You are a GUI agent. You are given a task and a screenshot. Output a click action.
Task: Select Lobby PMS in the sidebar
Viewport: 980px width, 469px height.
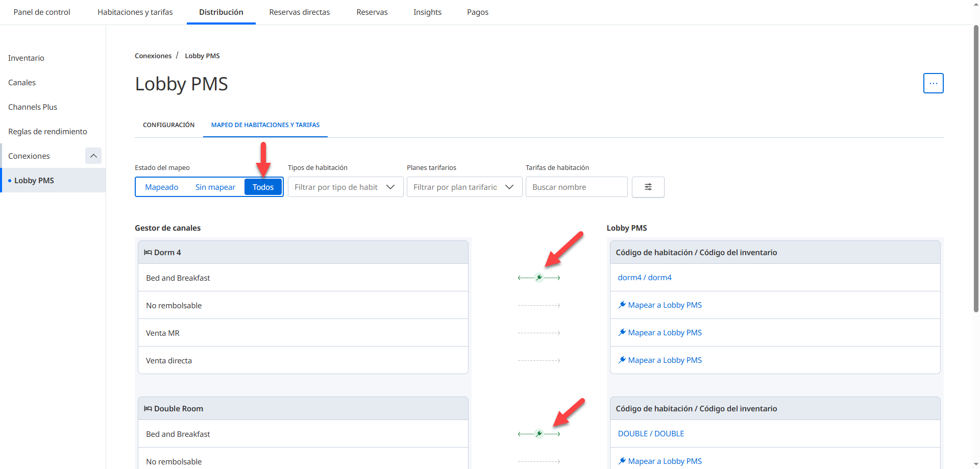click(x=53, y=180)
